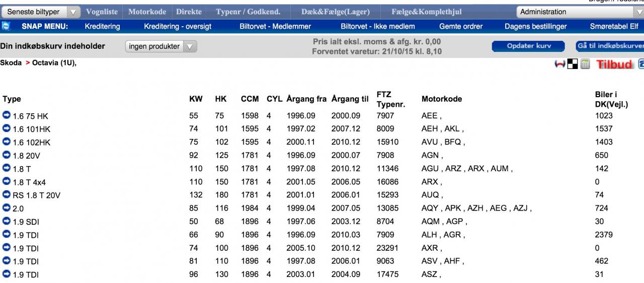644x283 pixels.
Task: Click the calculator icon near Tilbud
Action: [585, 64]
